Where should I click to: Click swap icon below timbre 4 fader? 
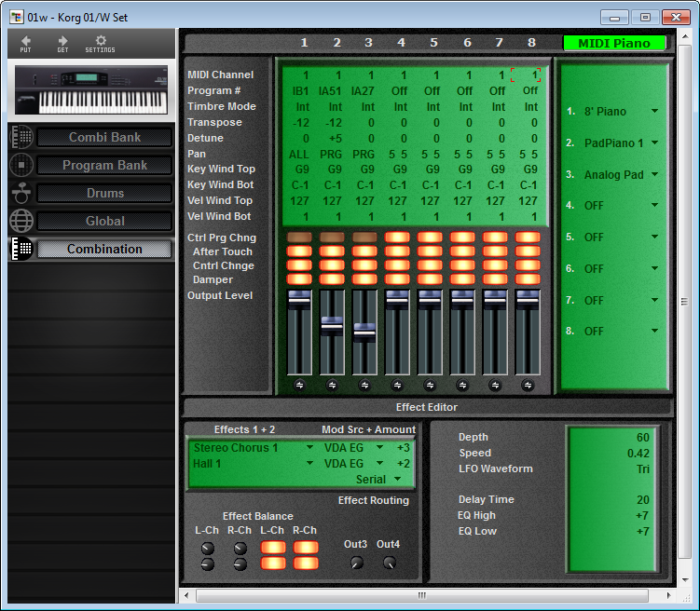click(x=397, y=385)
